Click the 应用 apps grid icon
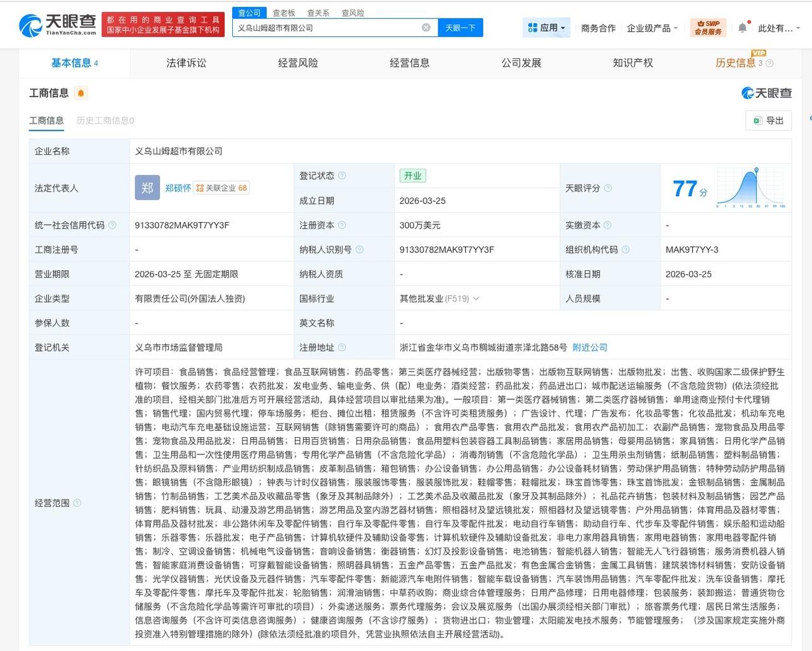 click(534, 27)
